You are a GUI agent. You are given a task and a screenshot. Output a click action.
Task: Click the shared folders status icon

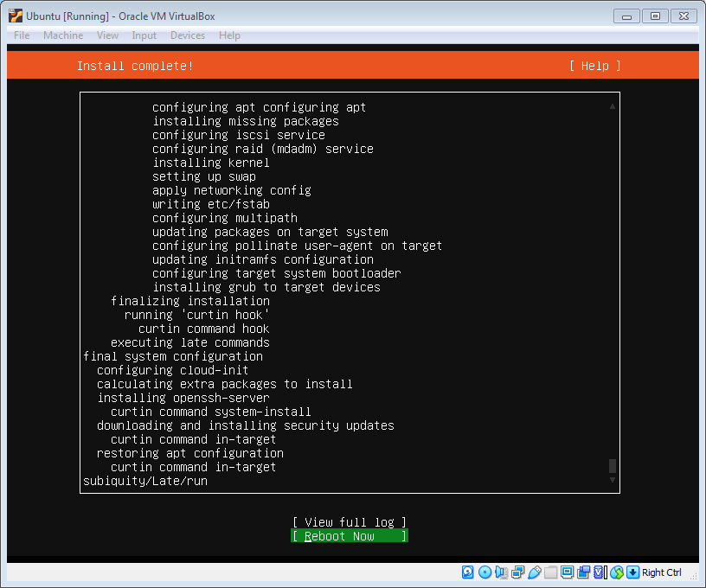pos(550,572)
